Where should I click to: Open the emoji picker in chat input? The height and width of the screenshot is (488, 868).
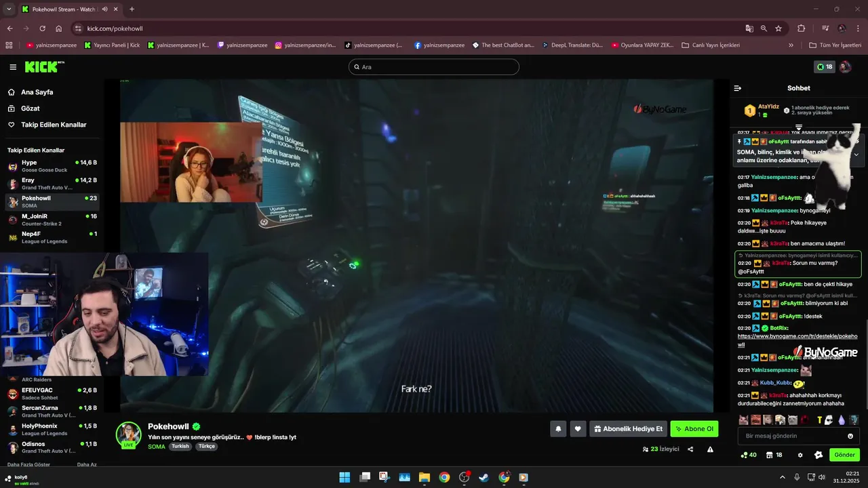[x=850, y=436]
